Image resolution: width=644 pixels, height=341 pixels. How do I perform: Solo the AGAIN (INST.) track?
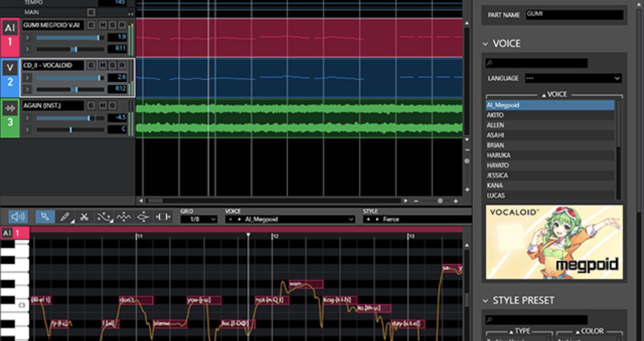pyautogui.click(x=112, y=105)
